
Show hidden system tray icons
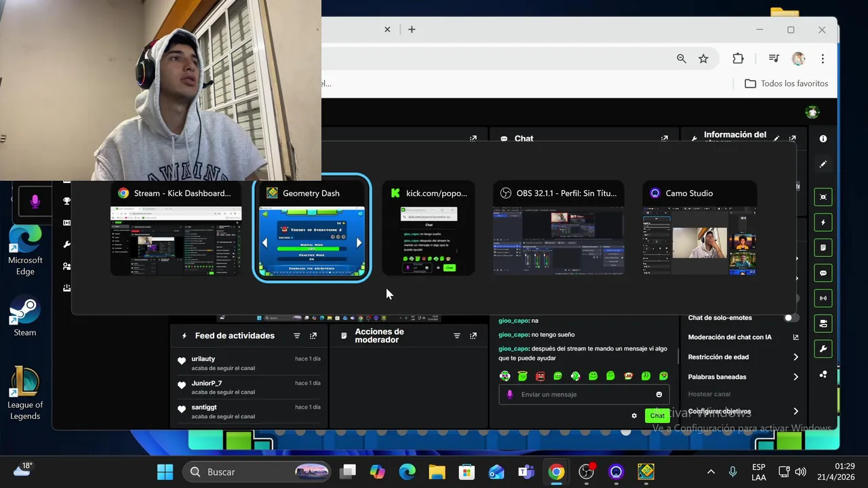[711, 472]
